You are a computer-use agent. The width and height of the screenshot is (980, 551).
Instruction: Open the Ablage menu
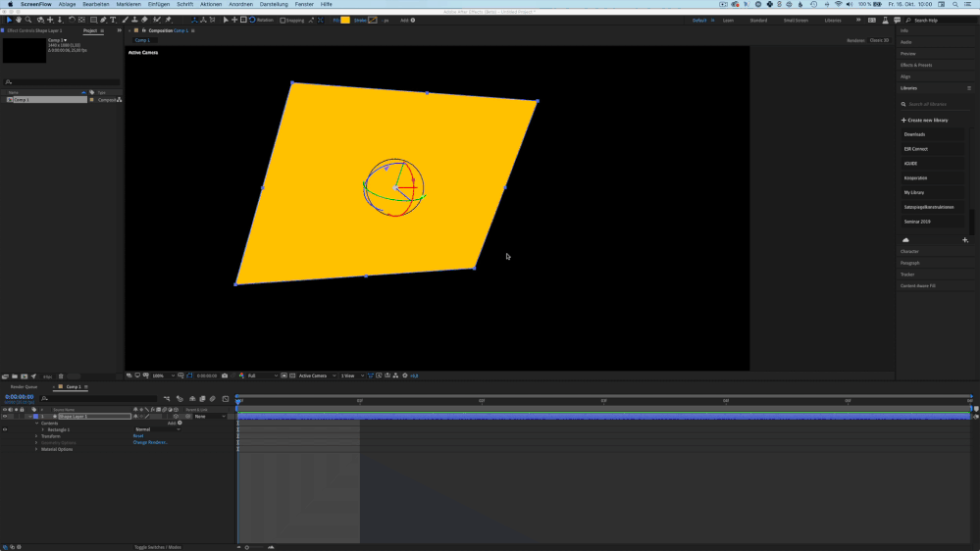67,4
